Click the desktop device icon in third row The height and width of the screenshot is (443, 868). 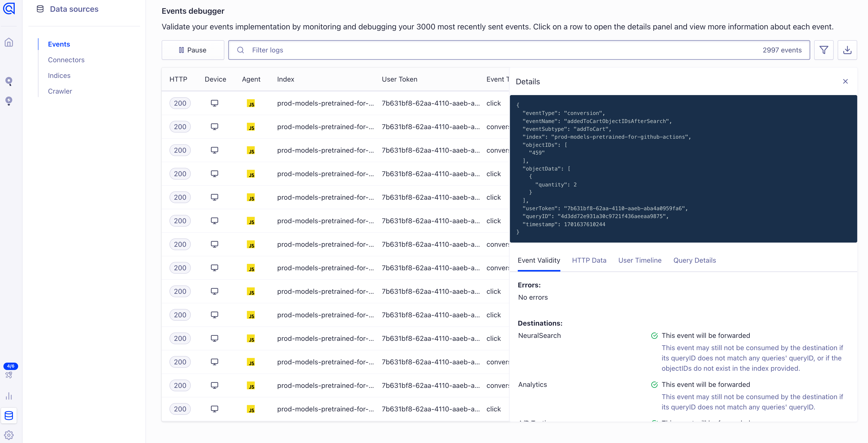(x=214, y=150)
